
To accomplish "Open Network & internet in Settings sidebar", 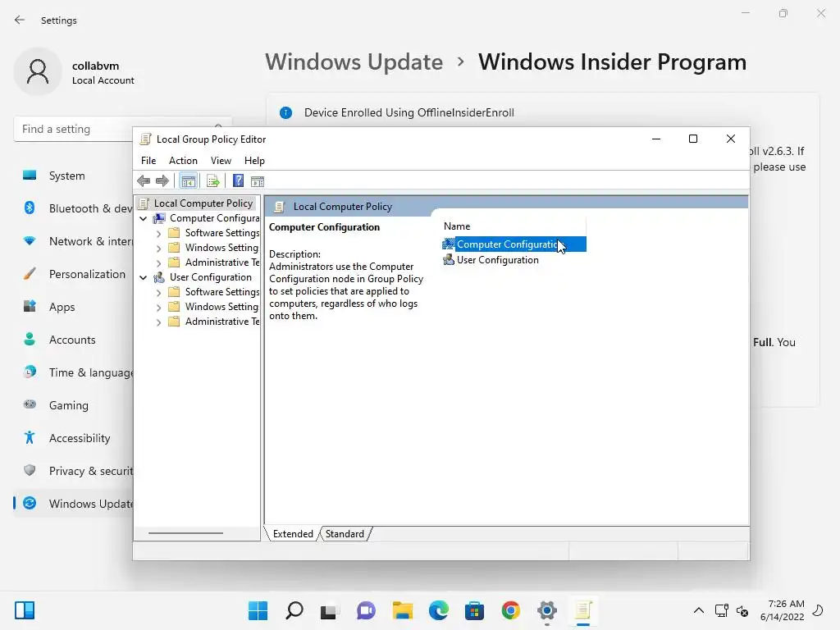I will click(x=73, y=241).
